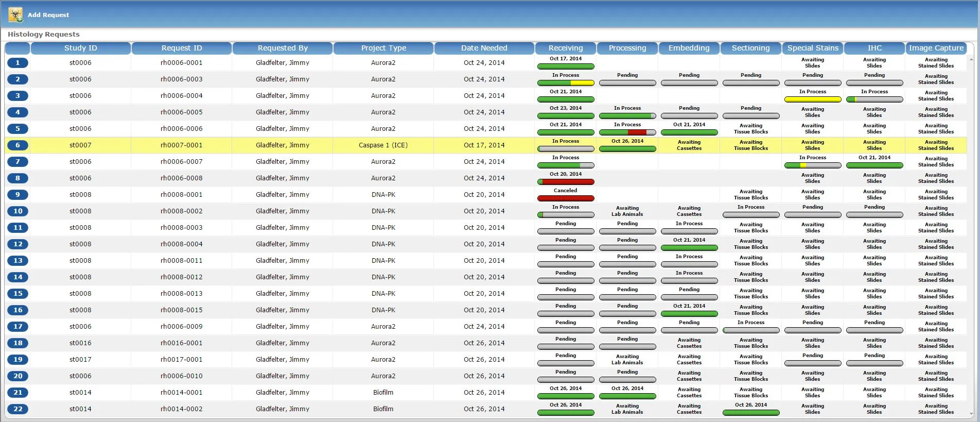Click the Special Stains column header
This screenshot has height=422, width=980.
(x=813, y=48)
